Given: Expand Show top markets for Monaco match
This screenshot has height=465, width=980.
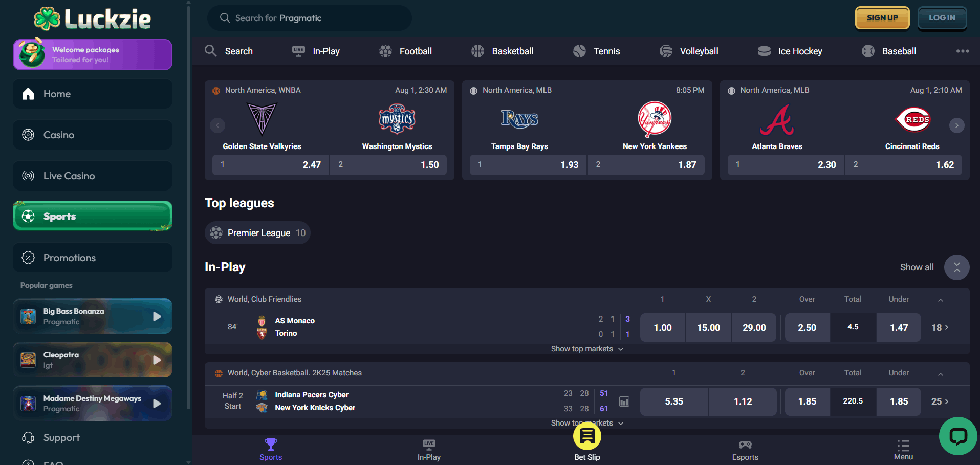Looking at the screenshot, I should click(587, 349).
